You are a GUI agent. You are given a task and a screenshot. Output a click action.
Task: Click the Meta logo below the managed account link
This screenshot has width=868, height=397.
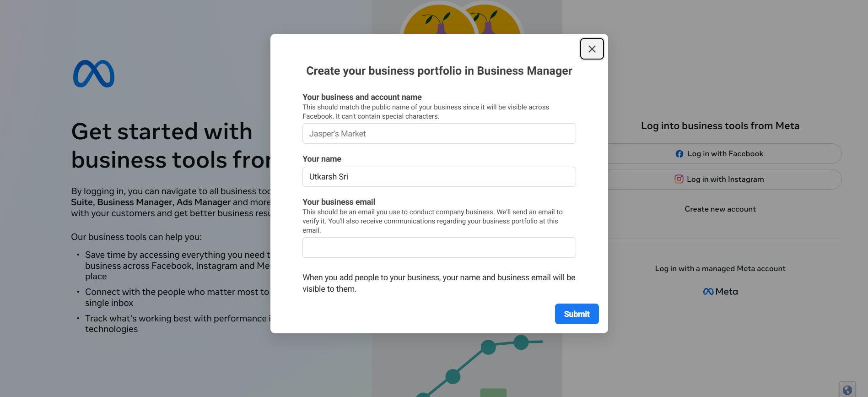720,292
